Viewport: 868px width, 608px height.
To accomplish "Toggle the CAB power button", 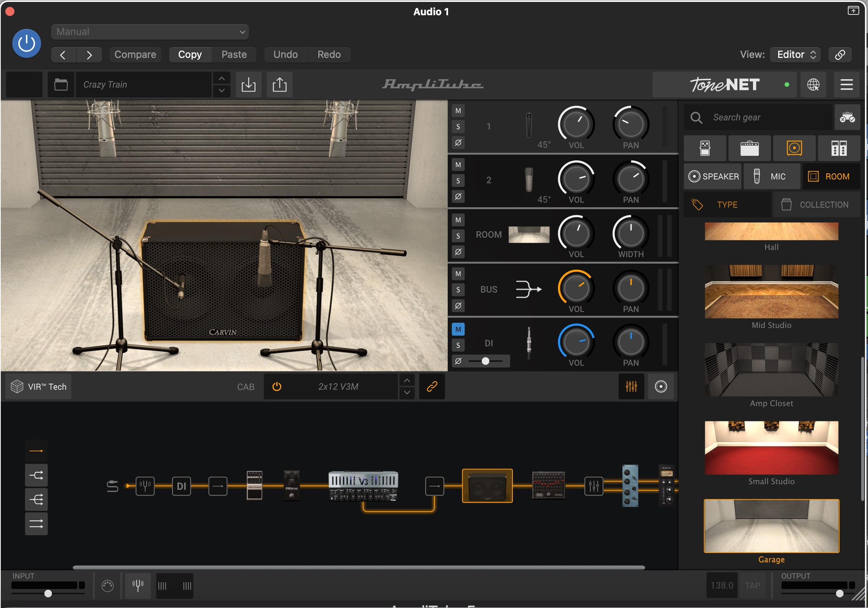I will [x=277, y=387].
